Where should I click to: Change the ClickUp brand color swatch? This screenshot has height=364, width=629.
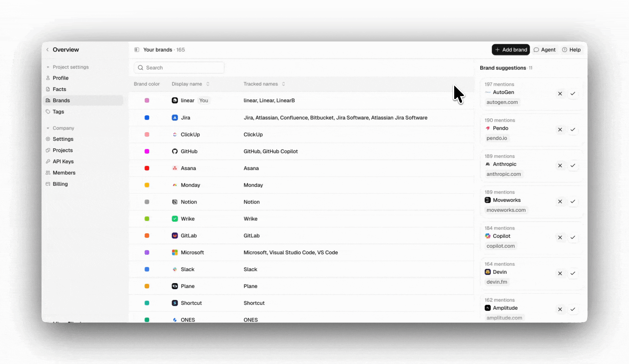[147, 134]
